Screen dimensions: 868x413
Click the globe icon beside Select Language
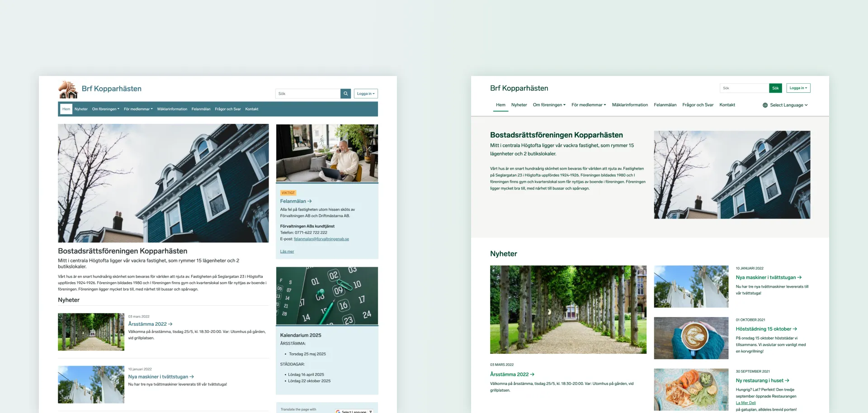tap(765, 105)
